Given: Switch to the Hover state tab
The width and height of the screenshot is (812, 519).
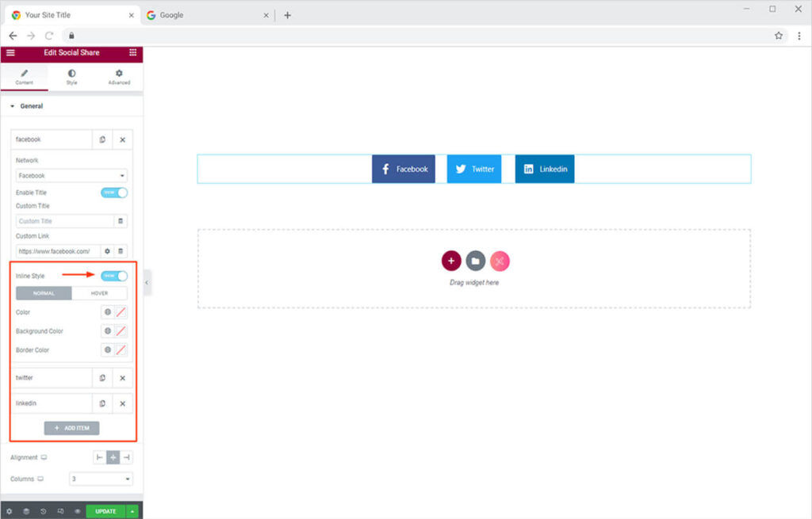Looking at the screenshot, I should click(99, 293).
